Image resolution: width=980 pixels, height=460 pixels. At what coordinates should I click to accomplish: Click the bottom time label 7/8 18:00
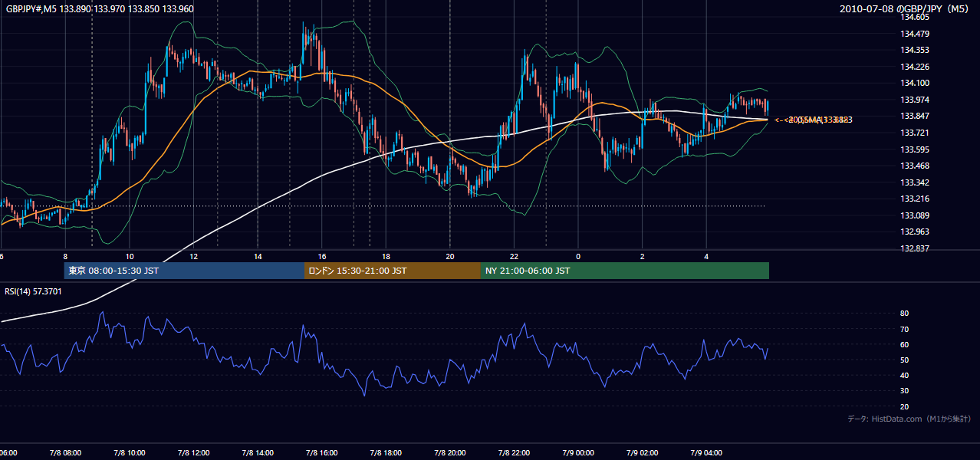click(386, 453)
